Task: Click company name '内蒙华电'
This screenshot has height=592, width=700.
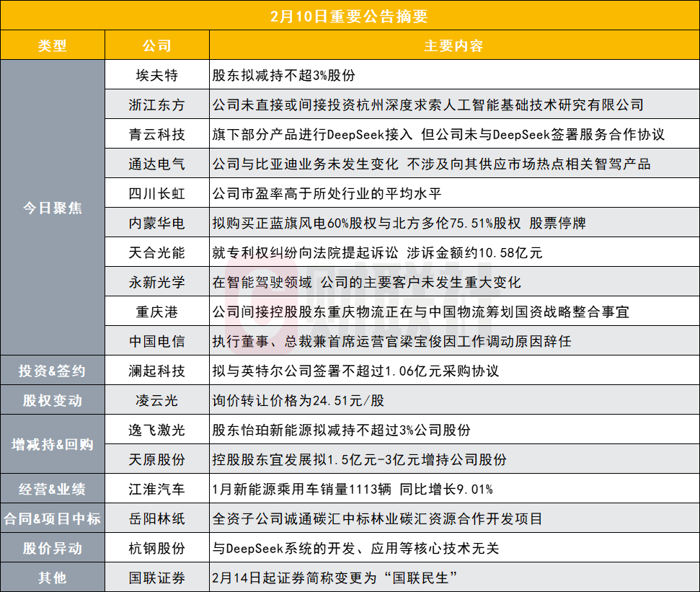Action: click(x=156, y=223)
